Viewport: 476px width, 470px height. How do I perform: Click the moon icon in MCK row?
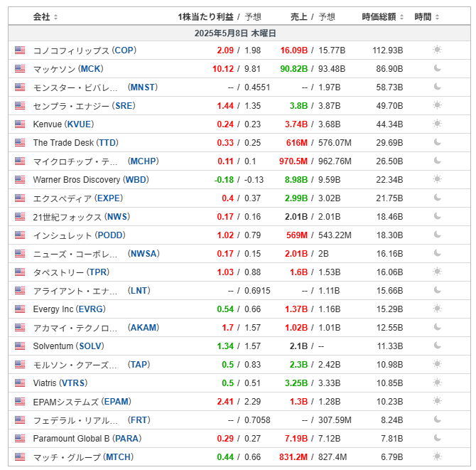(x=437, y=68)
